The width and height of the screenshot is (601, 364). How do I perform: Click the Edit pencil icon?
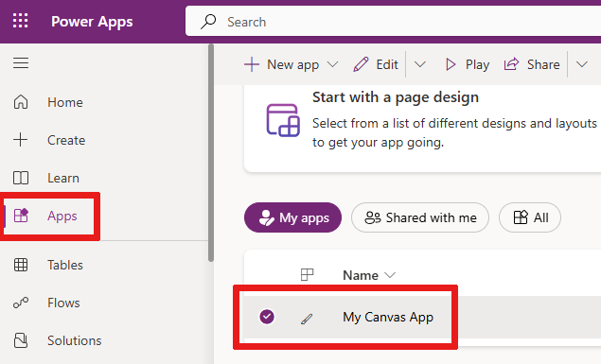[361, 64]
